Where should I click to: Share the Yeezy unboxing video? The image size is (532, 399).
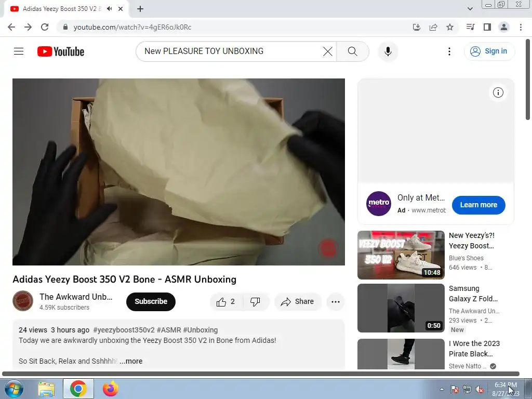tap(298, 302)
